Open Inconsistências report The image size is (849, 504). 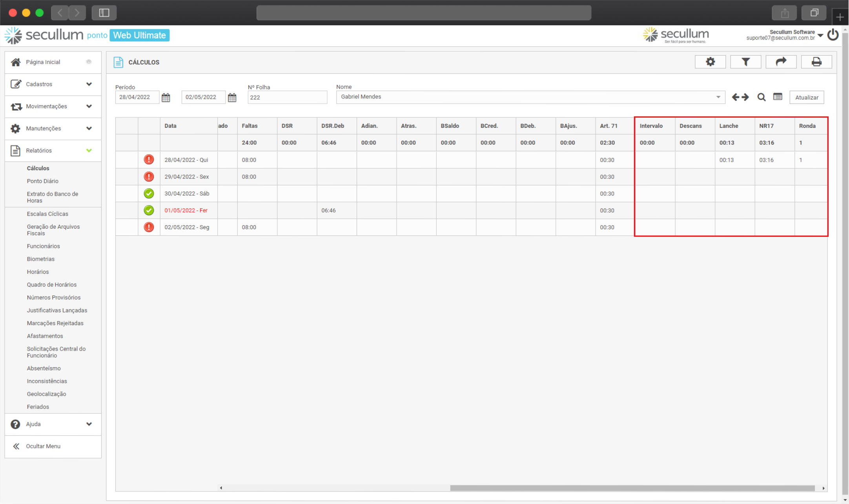click(x=47, y=381)
